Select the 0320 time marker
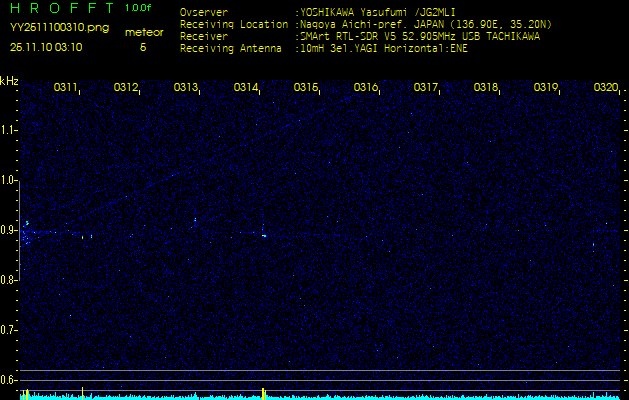Screen dimensions: 629x400 coord(606,88)
